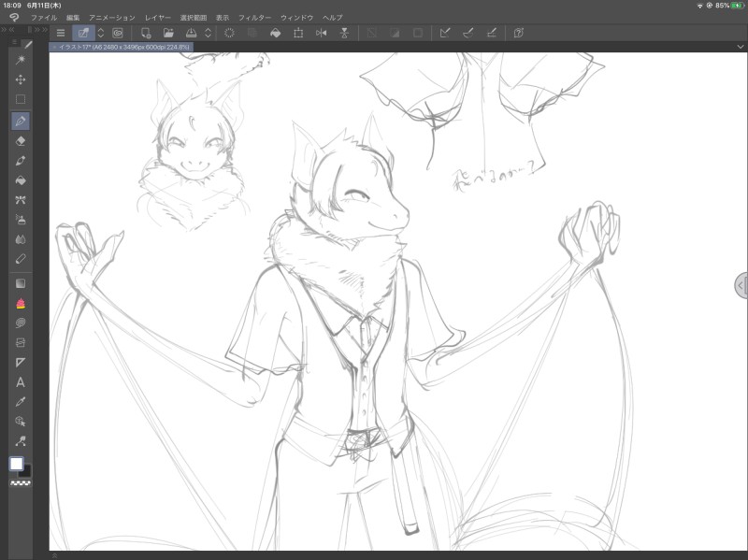
Task: Select the pink cupcake material tool
Action: 21,304
